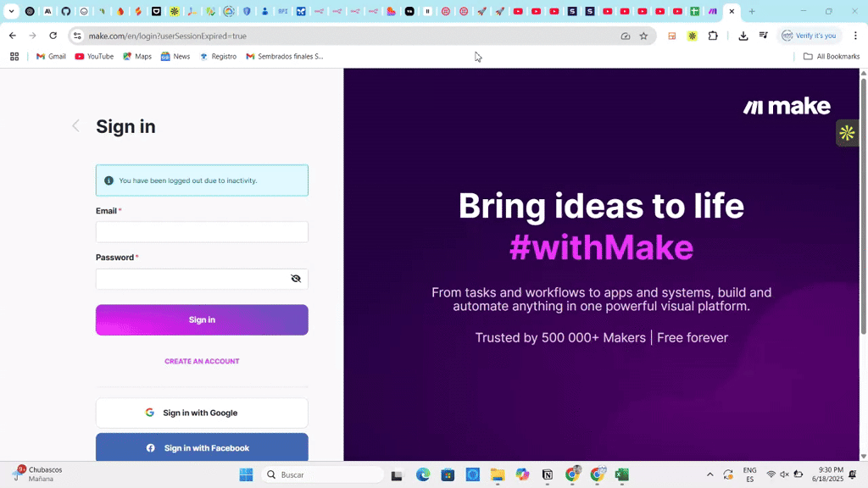The image size is (868, 488).
Task: Open Excel from the taskbar
Action: (x=622, y=474)
